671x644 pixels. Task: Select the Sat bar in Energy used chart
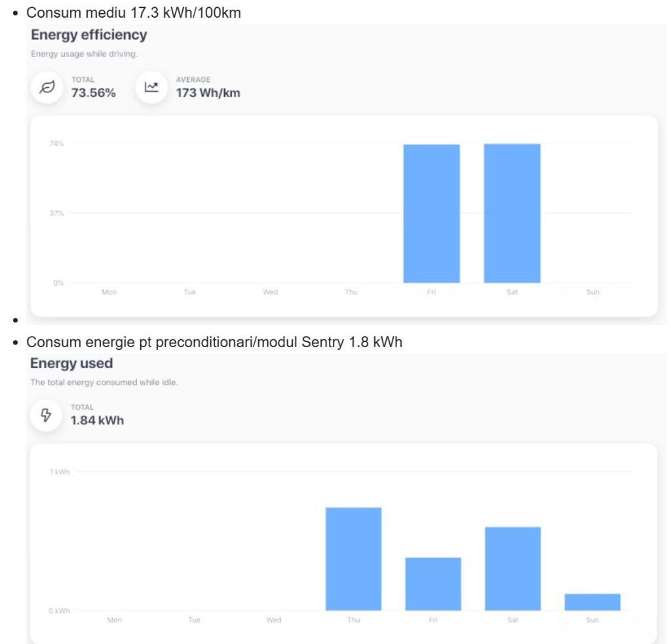pos(512,568)
